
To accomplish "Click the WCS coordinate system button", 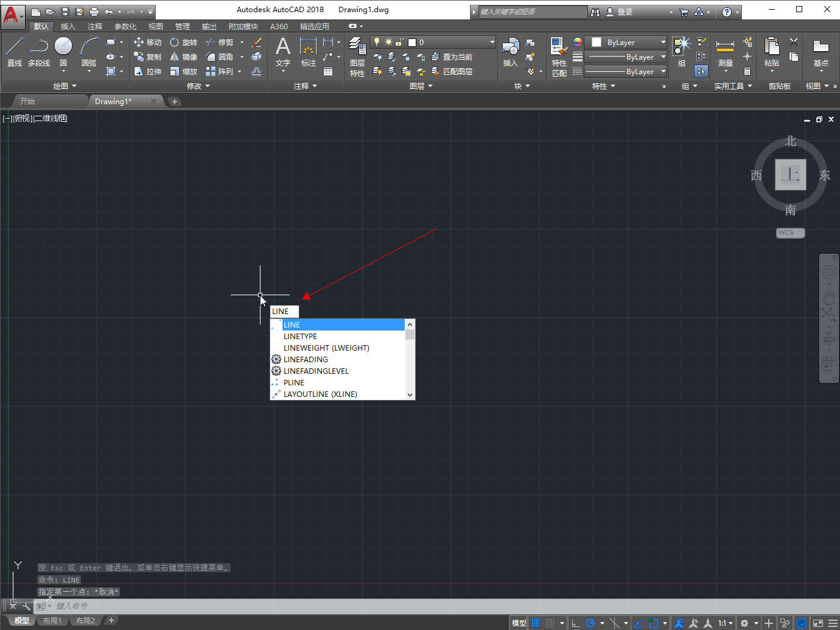I will point(790,233).
